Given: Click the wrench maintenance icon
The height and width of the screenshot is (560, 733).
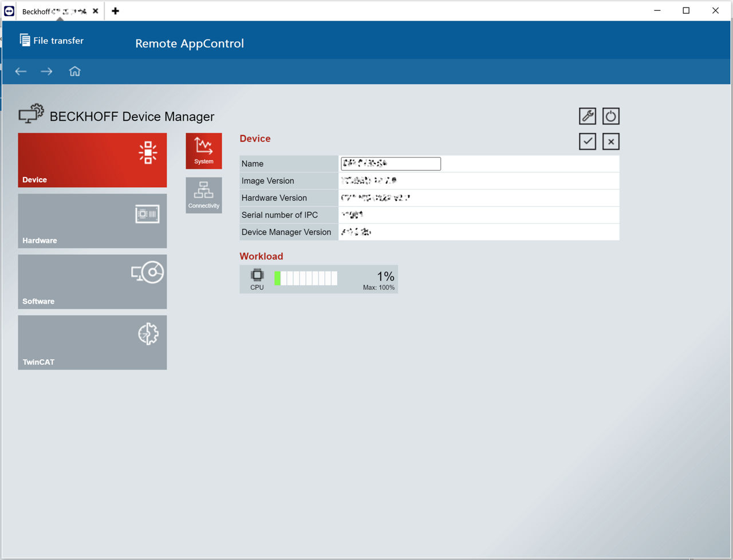Looking at the screenshot, I should (x=588, y=116).
